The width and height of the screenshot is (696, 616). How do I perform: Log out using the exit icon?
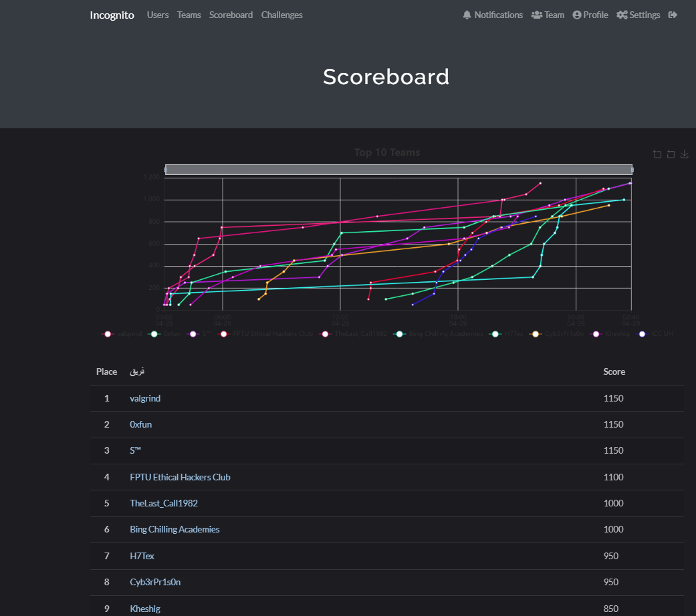coord(673,15)
